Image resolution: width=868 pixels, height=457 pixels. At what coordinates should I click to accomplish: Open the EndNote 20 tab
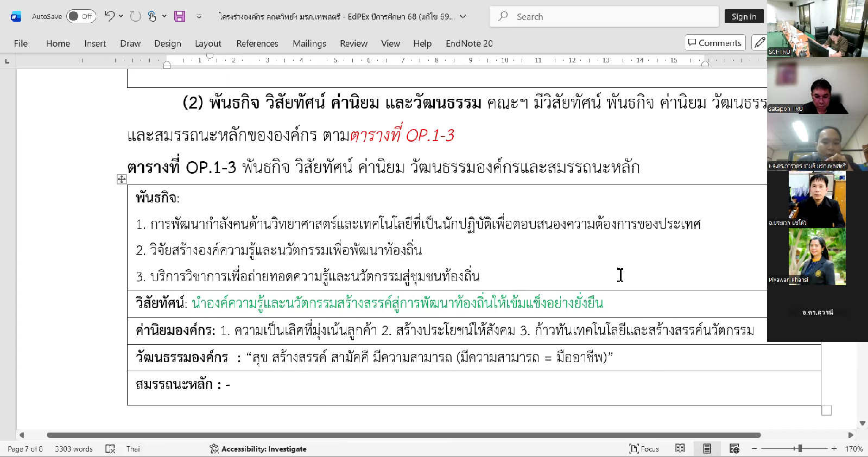click(x=469, y=43)
